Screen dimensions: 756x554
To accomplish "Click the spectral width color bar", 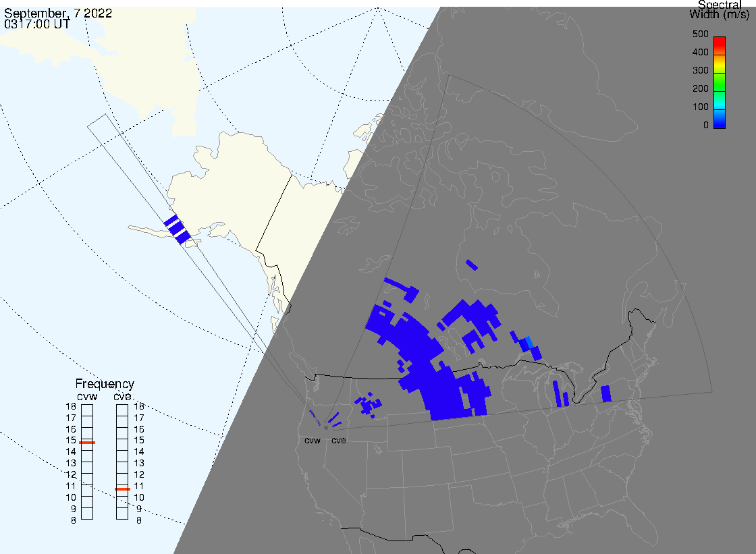I will tap(720, 82).
